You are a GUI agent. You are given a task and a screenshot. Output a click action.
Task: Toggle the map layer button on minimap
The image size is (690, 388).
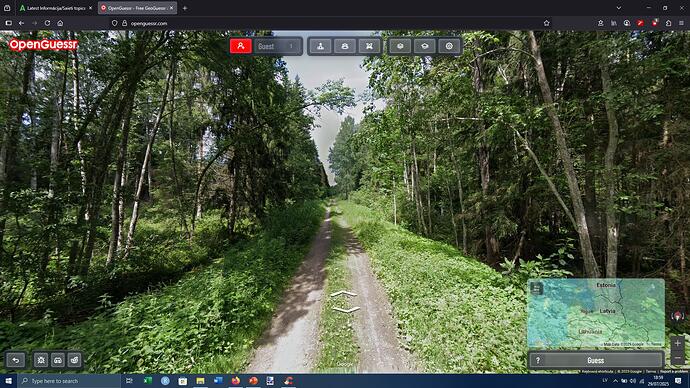click(x=536, y=289)
